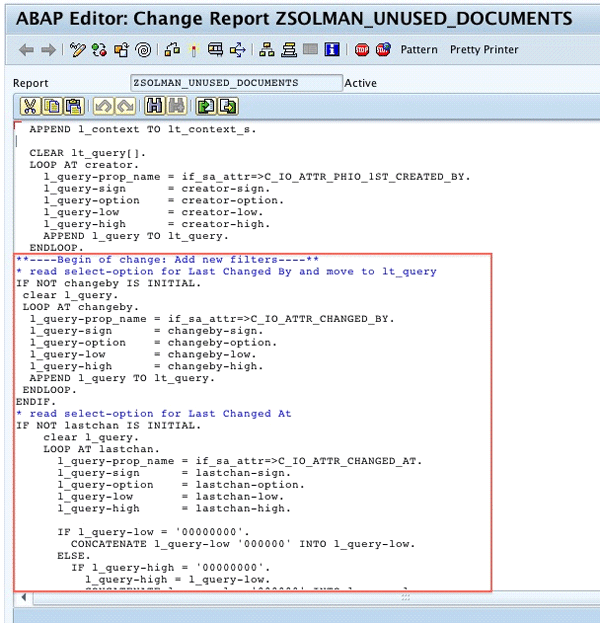Switch Active/Inactive version icon

99,50
